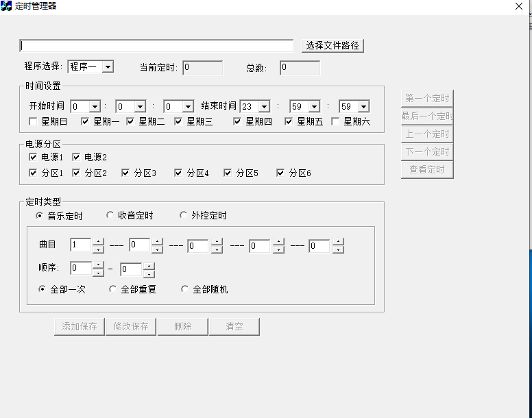Uncheck the 星期二 checkbox

coord(130,121)
